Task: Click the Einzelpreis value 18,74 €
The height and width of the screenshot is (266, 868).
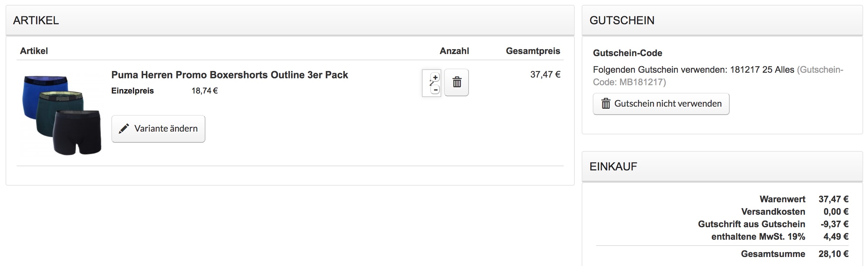Action: [x=204, y=91]
